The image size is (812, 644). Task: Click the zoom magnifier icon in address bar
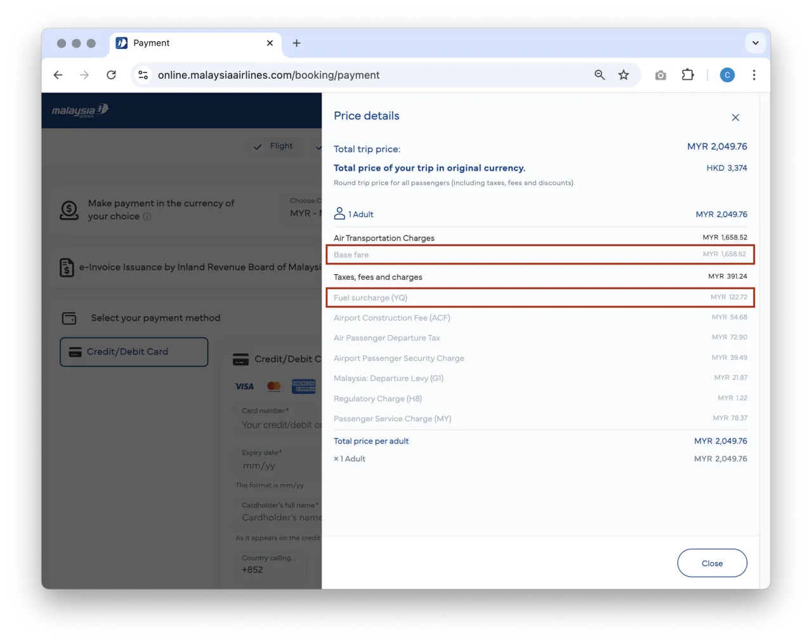click(599, 75)
